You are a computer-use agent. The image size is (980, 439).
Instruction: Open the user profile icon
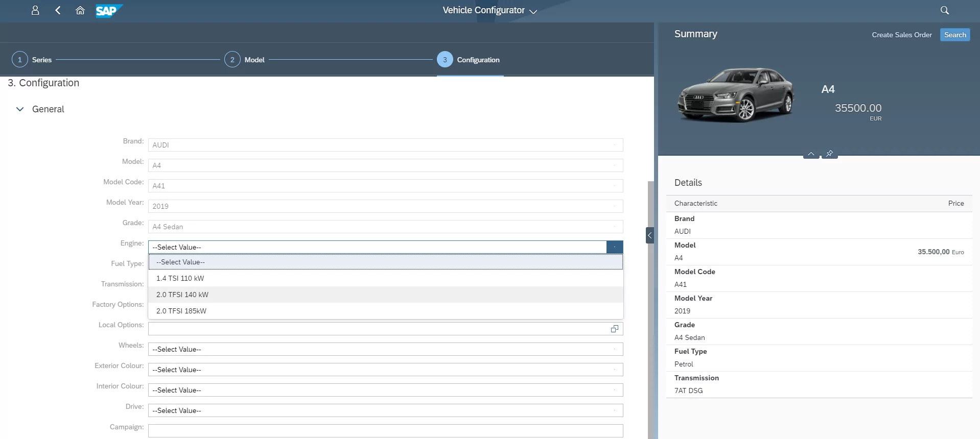point(35,10)
